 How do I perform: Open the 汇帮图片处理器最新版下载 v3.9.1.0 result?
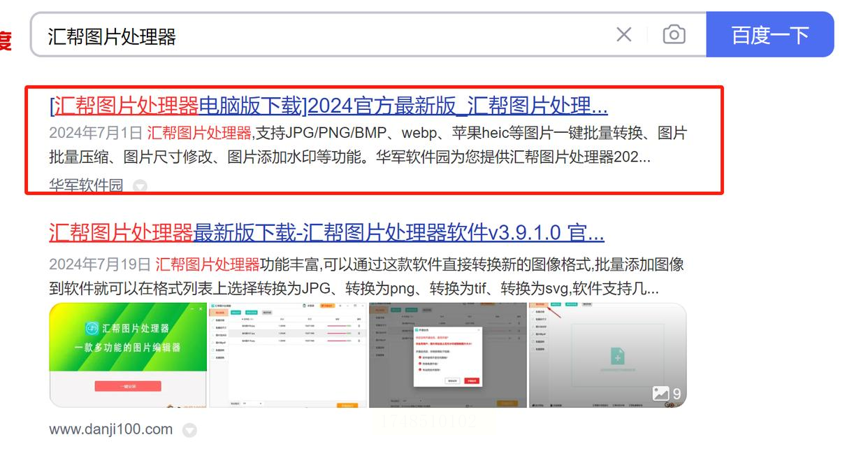[326, 232]
